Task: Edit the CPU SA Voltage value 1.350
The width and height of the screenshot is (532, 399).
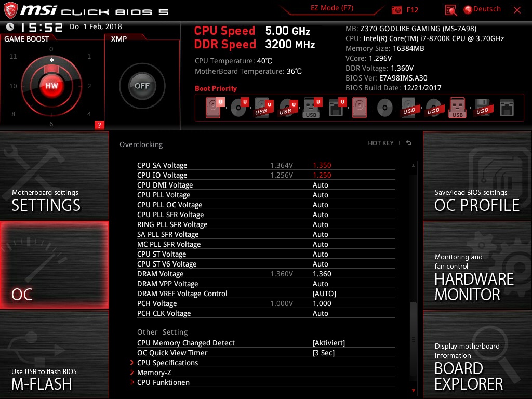Action: coord(322,165)
